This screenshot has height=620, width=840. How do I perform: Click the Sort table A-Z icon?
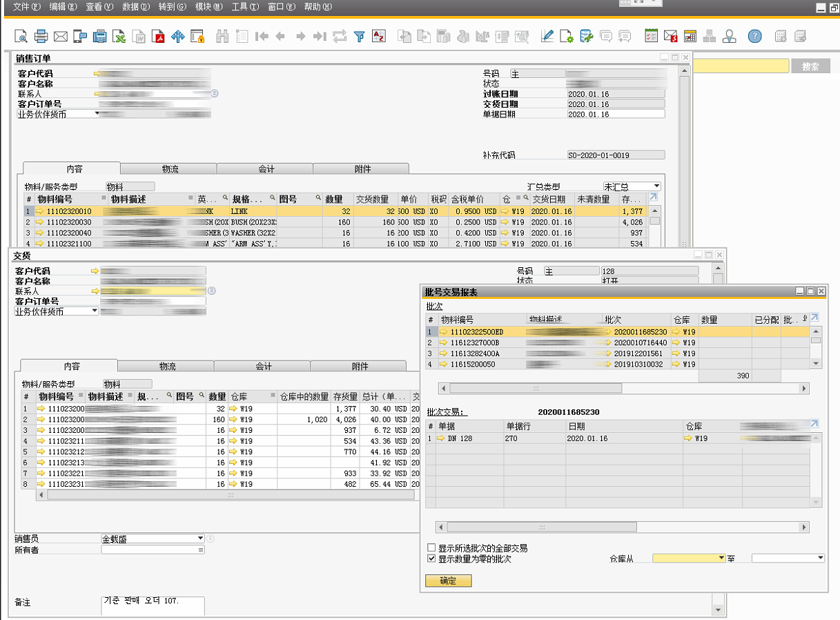(x=378, y=37)
